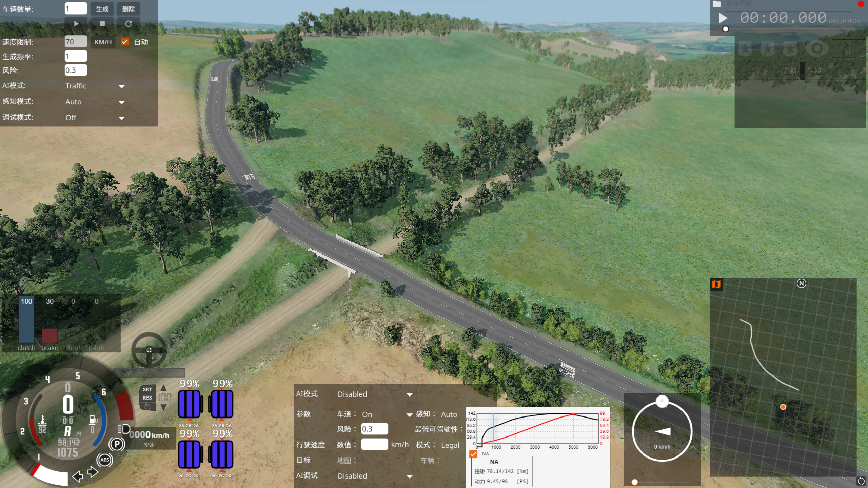
Task: Toggle the map icon on minimap
Action: 716,284
